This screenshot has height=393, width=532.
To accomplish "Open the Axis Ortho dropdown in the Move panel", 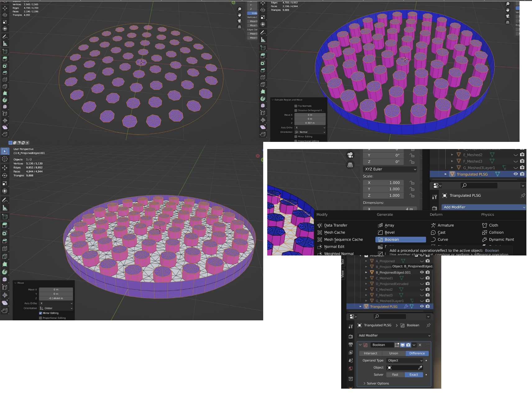I will (56, 303).
